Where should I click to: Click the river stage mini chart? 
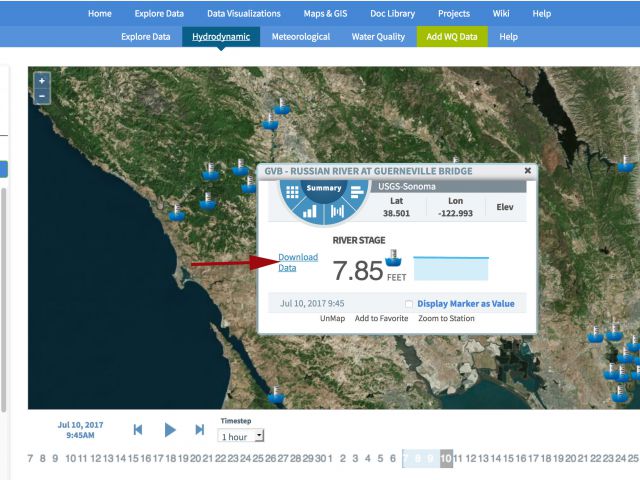pos(451,268)
